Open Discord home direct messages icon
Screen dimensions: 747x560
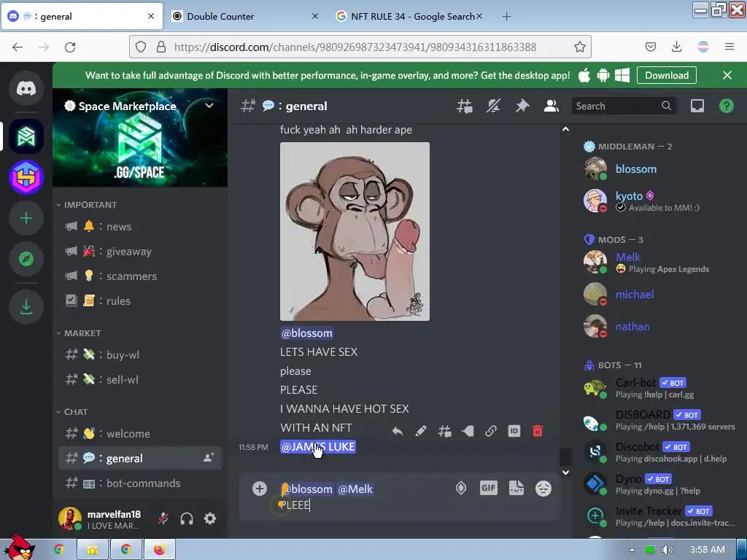click(26, 88)
